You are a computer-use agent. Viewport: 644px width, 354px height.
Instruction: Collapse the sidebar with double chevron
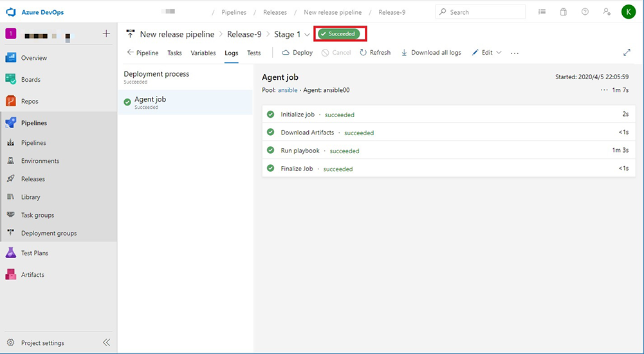(106, 342)
